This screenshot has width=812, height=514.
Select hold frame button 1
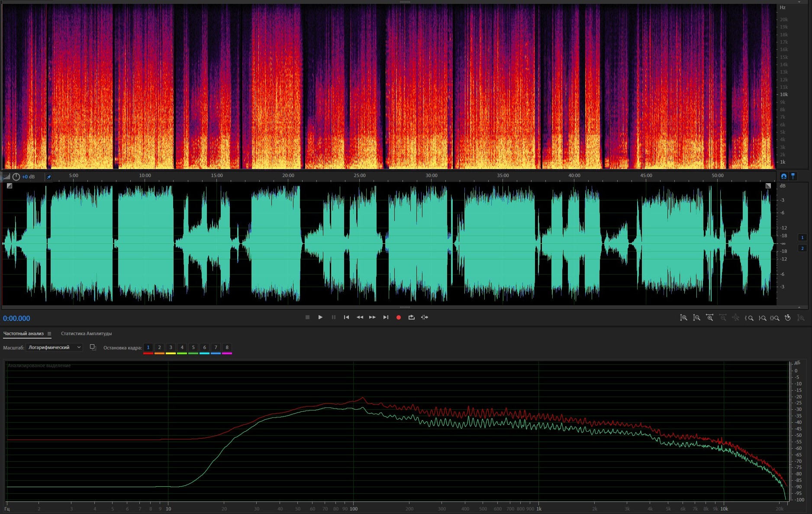tap(148, 347)
